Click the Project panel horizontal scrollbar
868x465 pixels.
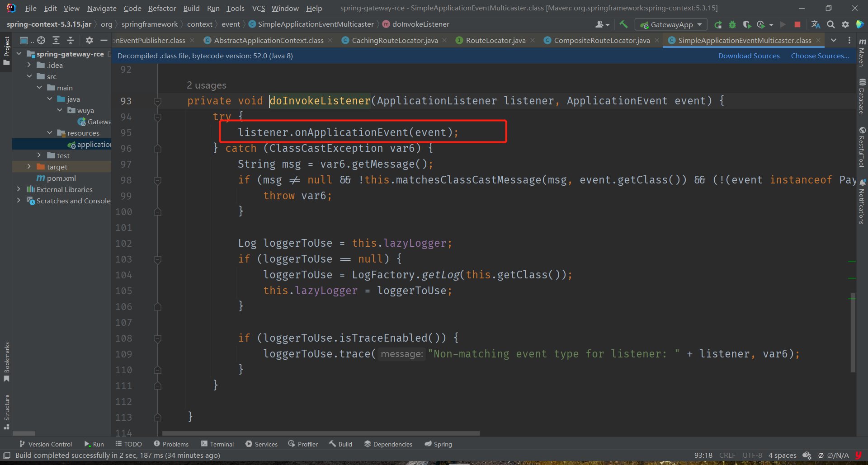coord(24,433)
